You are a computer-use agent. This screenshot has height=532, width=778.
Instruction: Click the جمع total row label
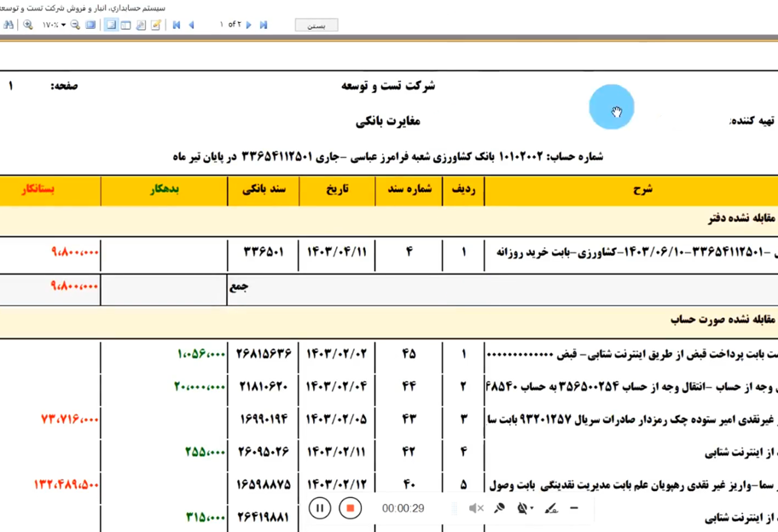click(239, 286)
